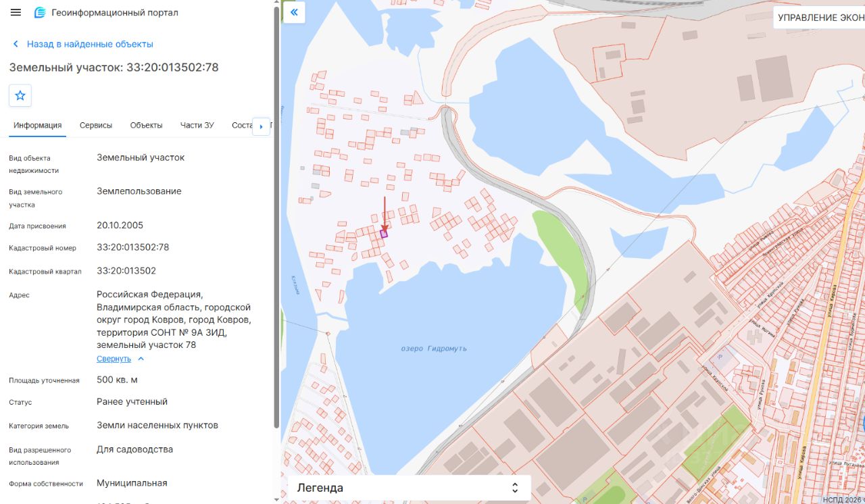The height and width of the screenshot is (504, 865).
Task: Click the area value 500 кв. м
Action: coord(117,380)
